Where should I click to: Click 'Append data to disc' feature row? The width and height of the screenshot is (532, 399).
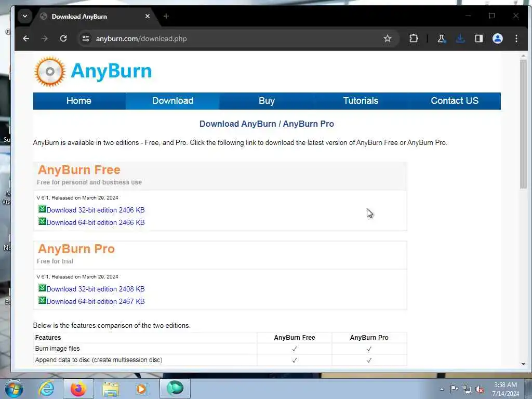pyautogui.click(x=220, y=360)
